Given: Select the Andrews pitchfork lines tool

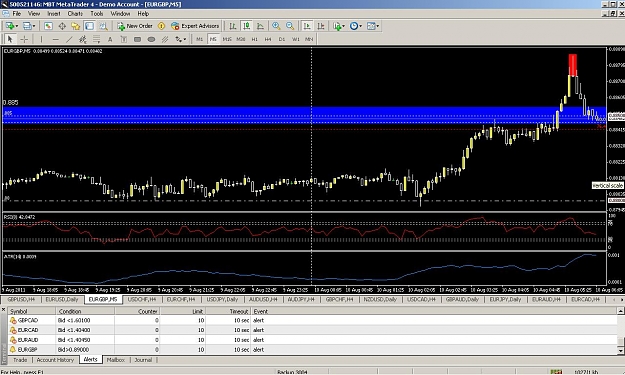Looking at the screenshot, I should [165, 39].
